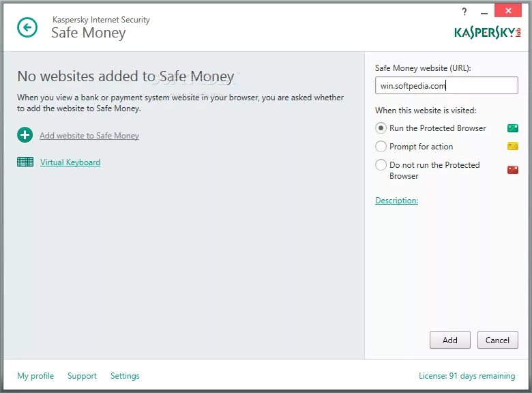
Task: Click the Add button
Action: pos(450,340)
